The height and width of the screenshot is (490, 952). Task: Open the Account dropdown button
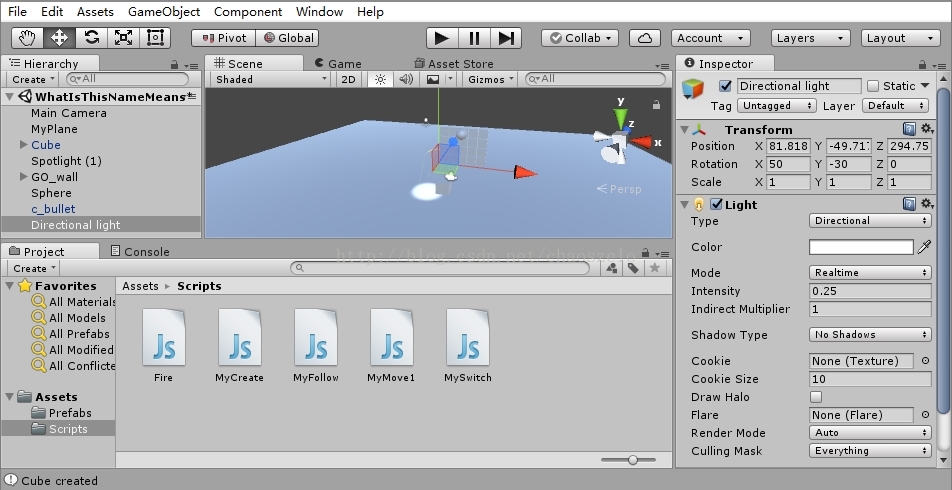click(710, 38)
